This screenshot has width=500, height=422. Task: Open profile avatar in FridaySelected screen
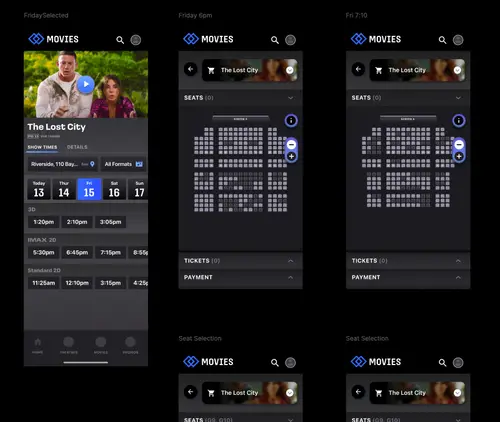[136, 40]
